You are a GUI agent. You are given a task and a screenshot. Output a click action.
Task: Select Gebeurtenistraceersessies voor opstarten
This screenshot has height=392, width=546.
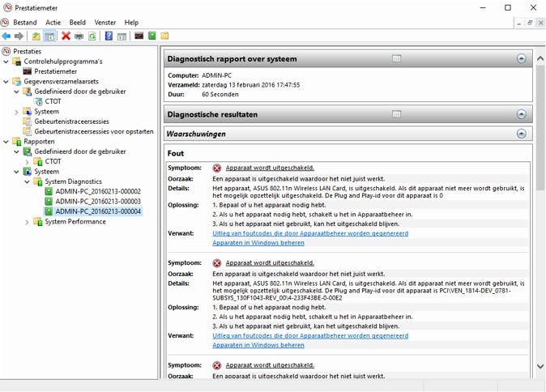[94, 131]
